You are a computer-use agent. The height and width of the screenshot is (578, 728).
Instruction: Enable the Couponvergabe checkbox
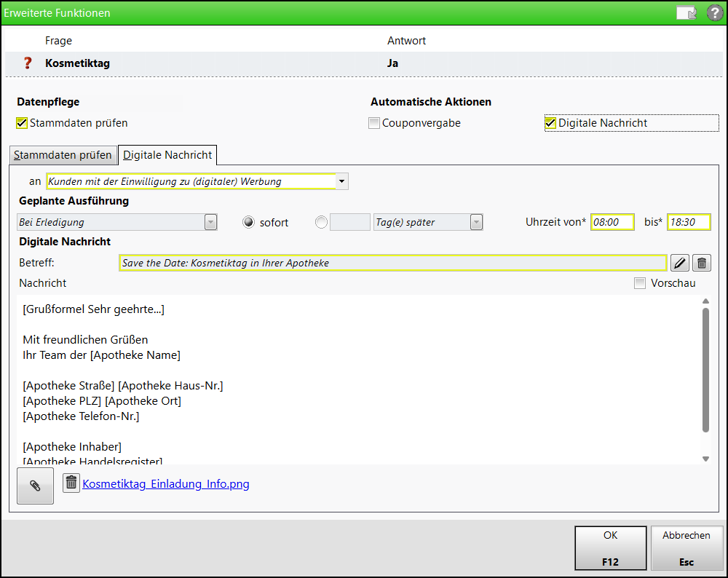click(x=374, y=123)
